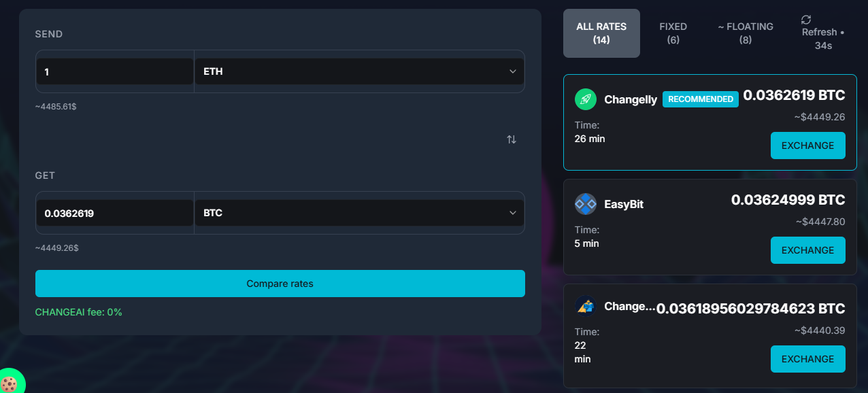Select the Changelly provider name

click(x=631, y=99)
